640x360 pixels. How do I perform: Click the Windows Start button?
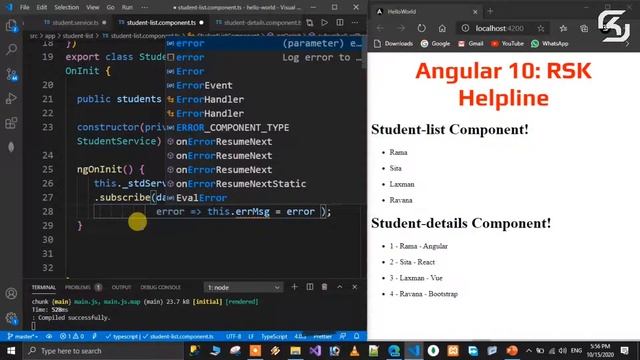pyautogui.click(x=11, y=351)
